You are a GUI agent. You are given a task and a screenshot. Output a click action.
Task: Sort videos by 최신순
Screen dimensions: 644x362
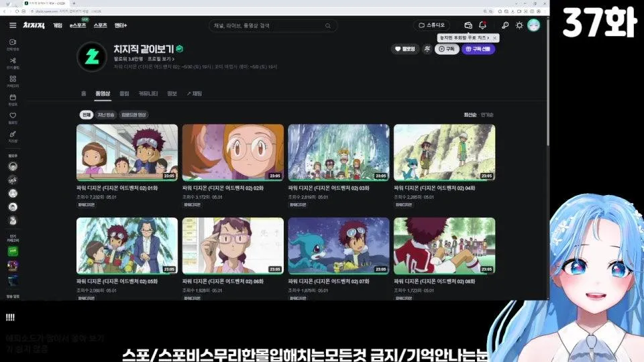click(470, 115)
